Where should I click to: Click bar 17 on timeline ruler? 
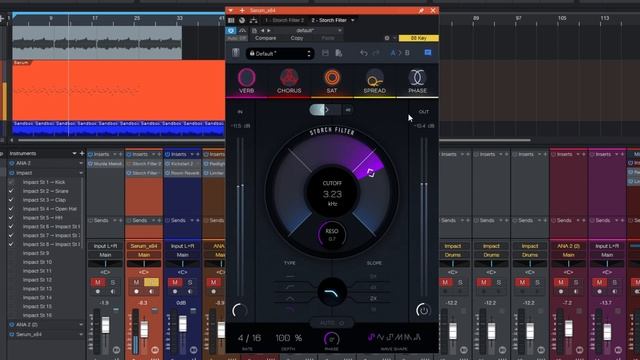[95, 18]
